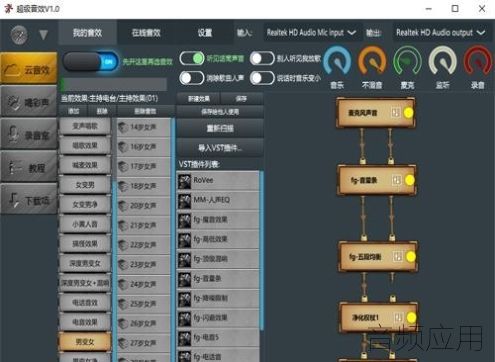Image resolution: width=495 pixels, height=362 pixels.
Task: Click the round profile avatar icon
Action: pos(19,35)
